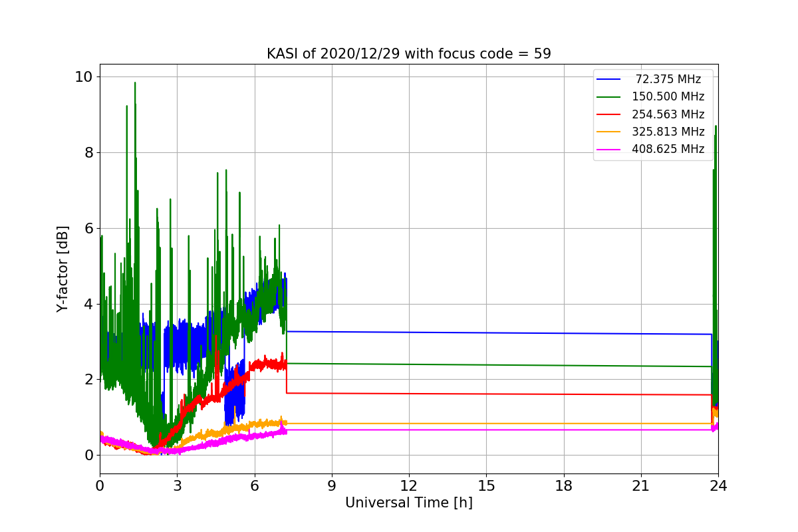The image size is (798, 532).
Task: Select the 254.563 MHz legend label
Action: click(668, 114)
